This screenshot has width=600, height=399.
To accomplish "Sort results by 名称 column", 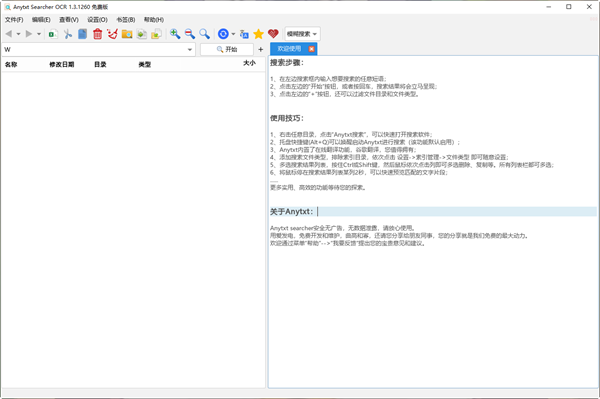I will click(x=11, y=64).
